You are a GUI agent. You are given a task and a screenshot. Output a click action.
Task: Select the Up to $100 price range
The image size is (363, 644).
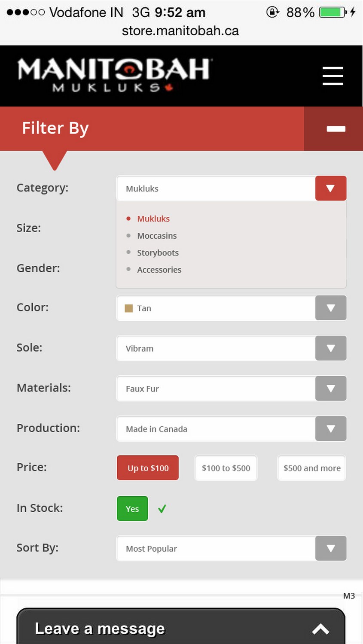pyautogui.click(x=148, y=468)
